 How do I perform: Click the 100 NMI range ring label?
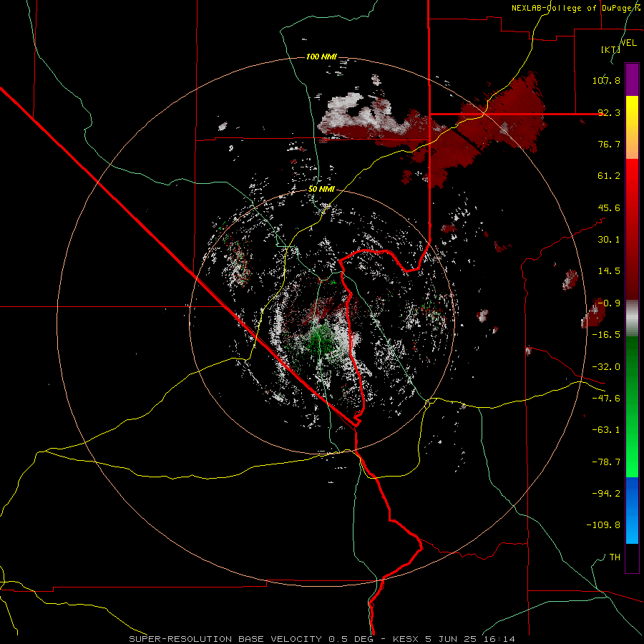tap(321, 57)
